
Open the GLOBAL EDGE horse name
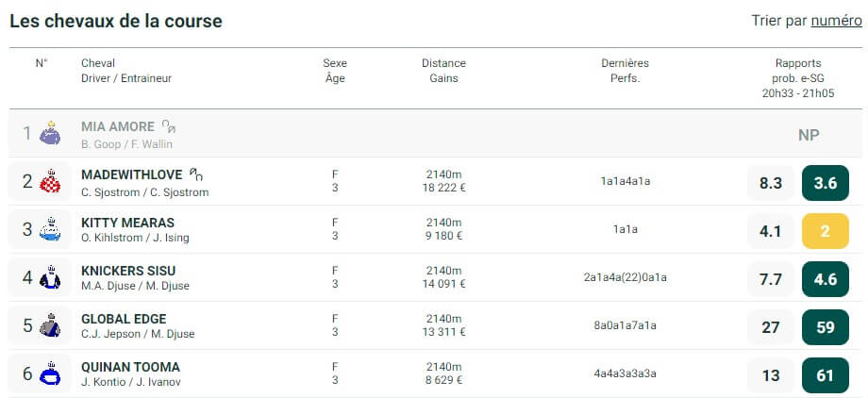coord(124,320)
